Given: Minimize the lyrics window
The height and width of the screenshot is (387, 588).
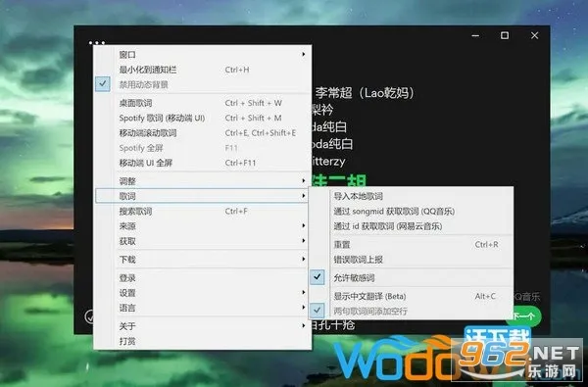Looking at the screenshot, I should [475, 35].
